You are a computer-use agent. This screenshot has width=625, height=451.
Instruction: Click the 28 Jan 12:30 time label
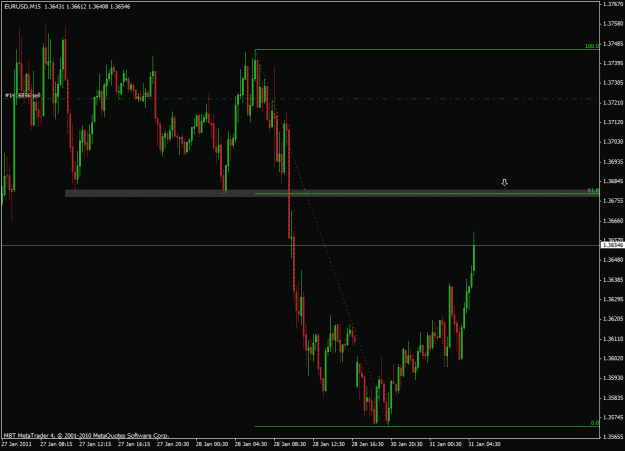pyautogui.click(x=329, y=444)
